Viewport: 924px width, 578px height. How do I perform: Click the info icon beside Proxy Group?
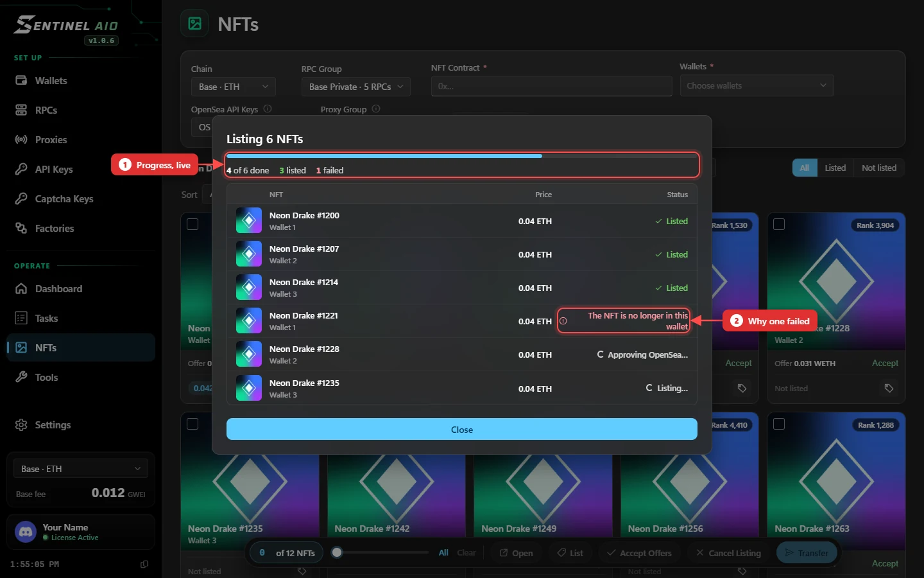(x=376, y=109)
